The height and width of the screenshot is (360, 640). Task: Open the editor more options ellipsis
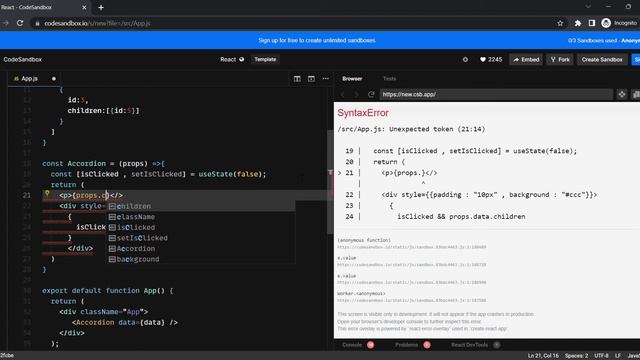[x=326, y=78]
